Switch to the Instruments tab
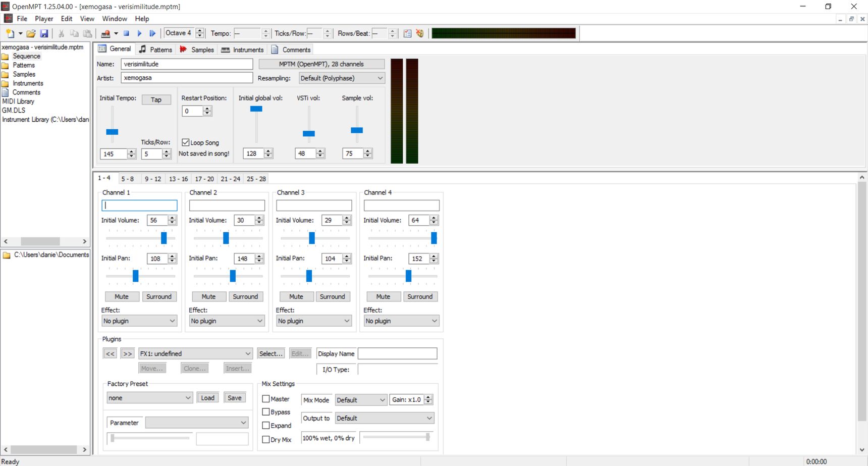 (x=242, y=49)
